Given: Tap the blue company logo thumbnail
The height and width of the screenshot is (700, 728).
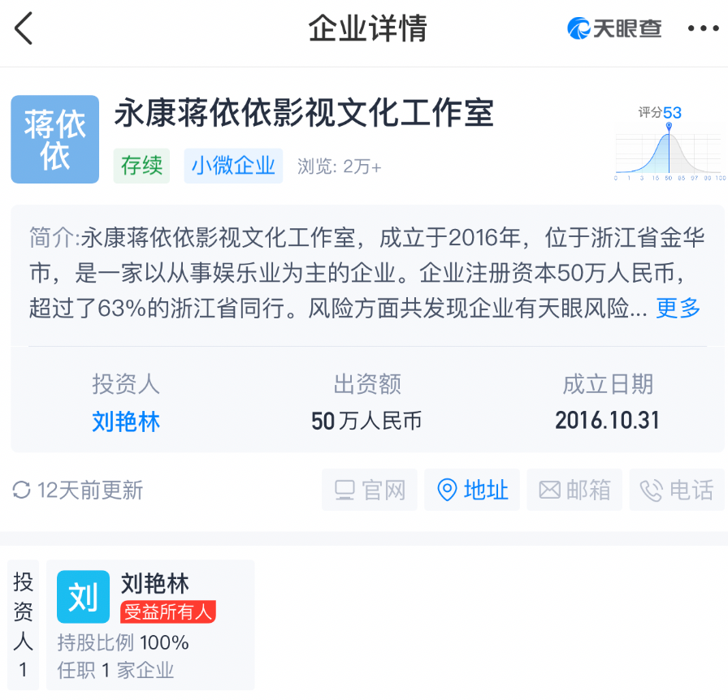Looking at the screenshot, I should (x=55, y=139).
